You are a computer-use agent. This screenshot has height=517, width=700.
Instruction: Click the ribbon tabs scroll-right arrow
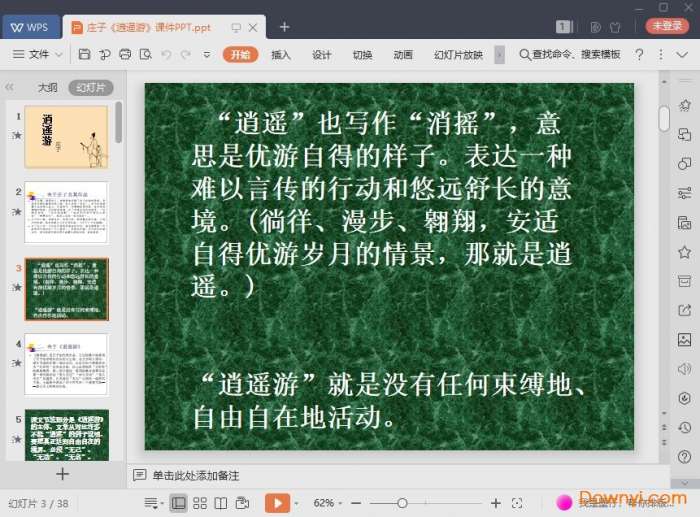(500, 55)
